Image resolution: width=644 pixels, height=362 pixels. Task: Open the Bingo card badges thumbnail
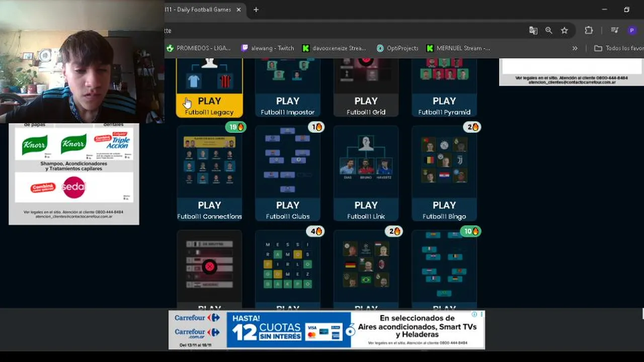point(444,161)
